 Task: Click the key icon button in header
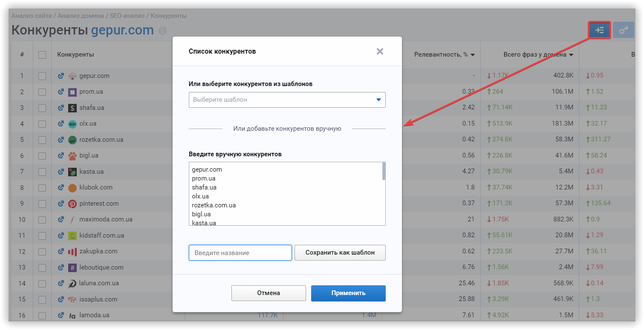[x=624, y=30]
